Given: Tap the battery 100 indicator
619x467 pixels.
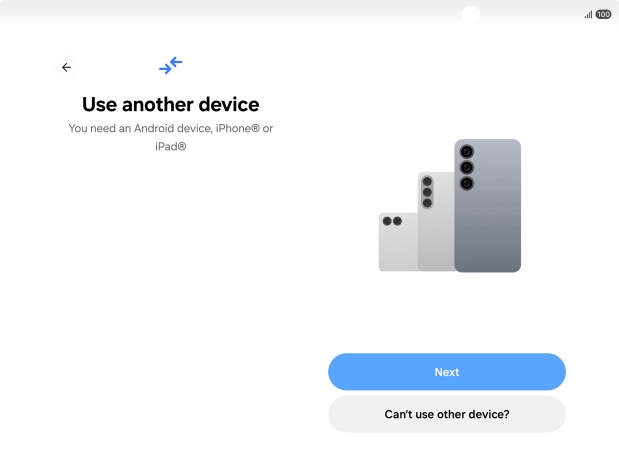Looking at the screenshot, I should tap(603, 15).
